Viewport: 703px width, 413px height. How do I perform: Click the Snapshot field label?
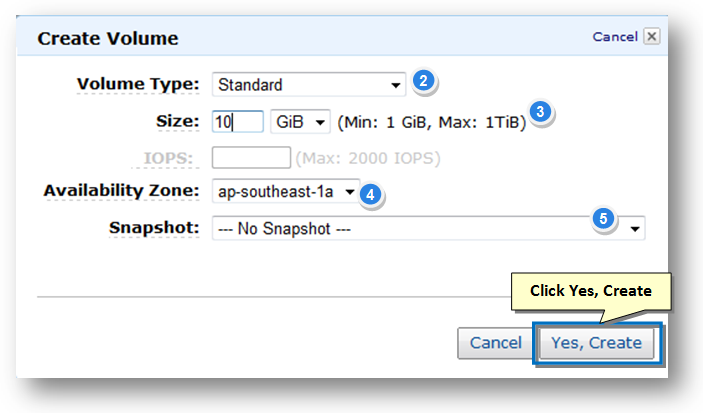click(154, 227)
